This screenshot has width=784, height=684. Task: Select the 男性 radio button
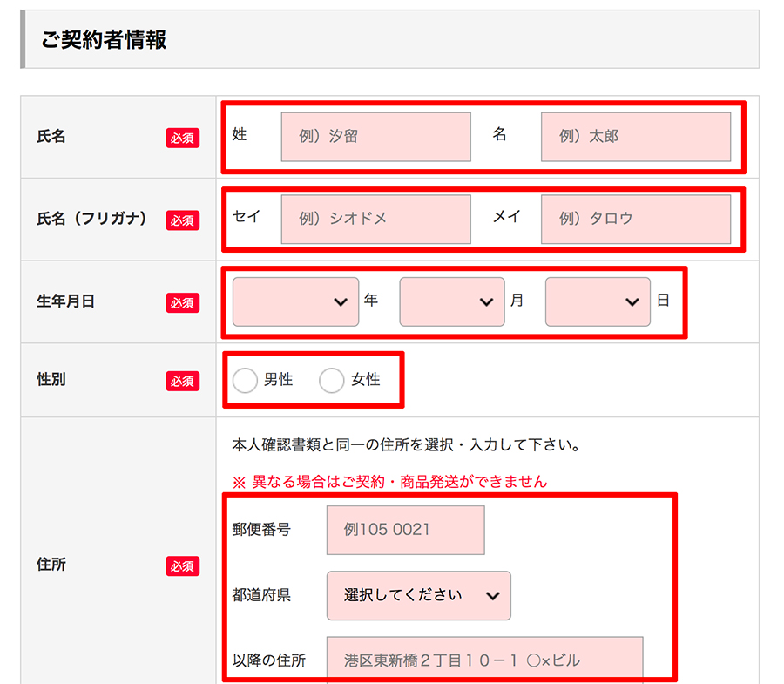tap(246, 381)
